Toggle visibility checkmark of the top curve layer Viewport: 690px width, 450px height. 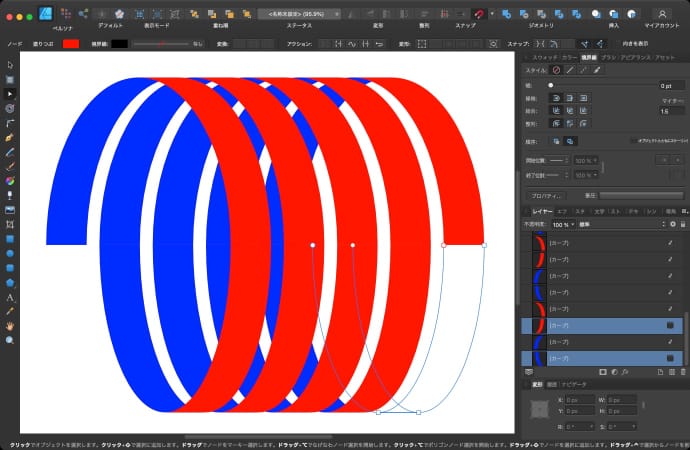[670, 243]
